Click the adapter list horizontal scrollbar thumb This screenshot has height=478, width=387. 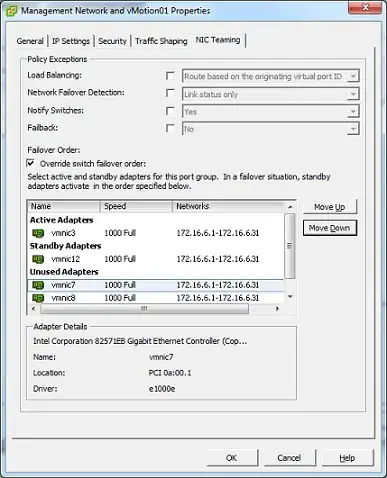click(x=144, y=309)
